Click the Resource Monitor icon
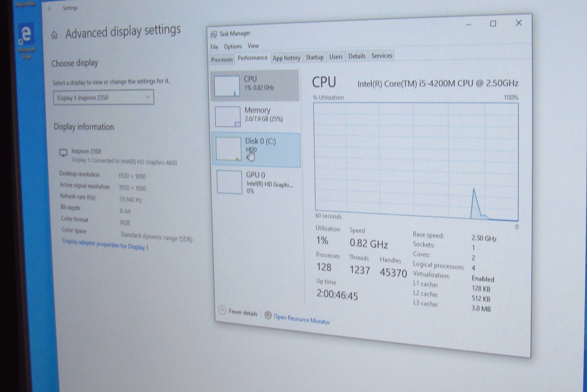 coord(268,315)
